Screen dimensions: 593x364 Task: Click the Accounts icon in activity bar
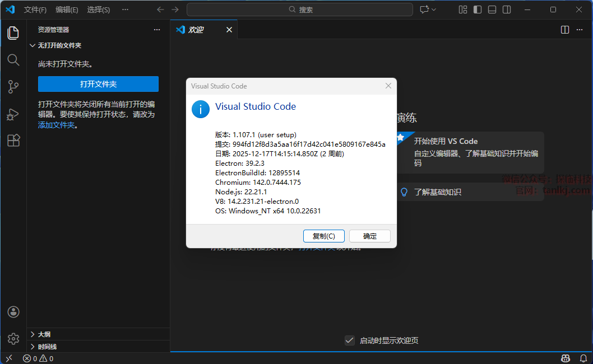click(x=13, y=312)
